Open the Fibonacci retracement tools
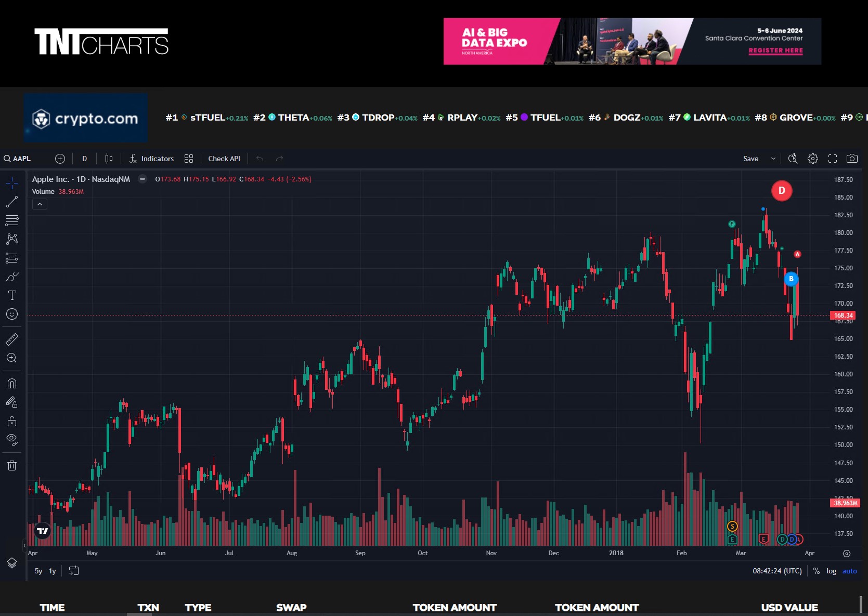Image resolution: width=868 pixels, height=616 pixels. point(12,220)
